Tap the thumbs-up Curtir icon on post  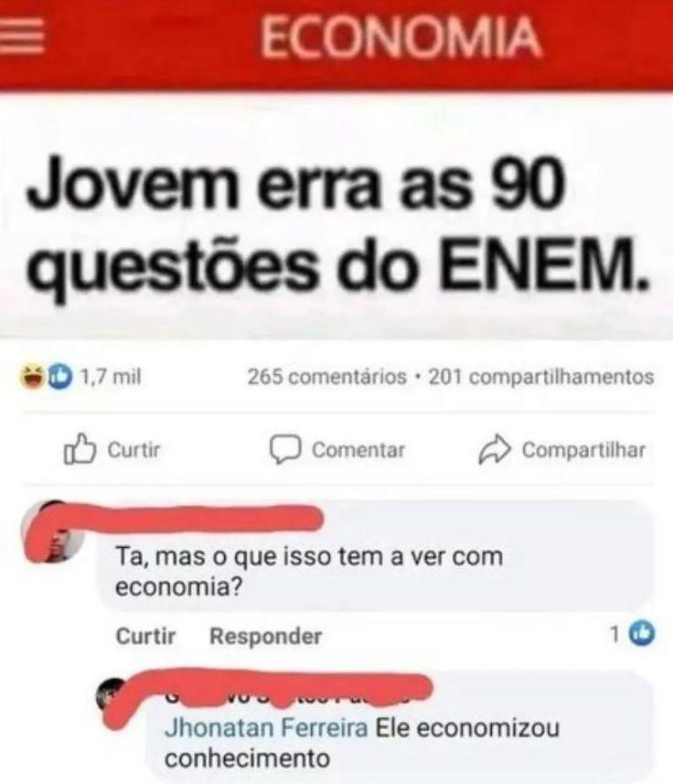point(79,448)
